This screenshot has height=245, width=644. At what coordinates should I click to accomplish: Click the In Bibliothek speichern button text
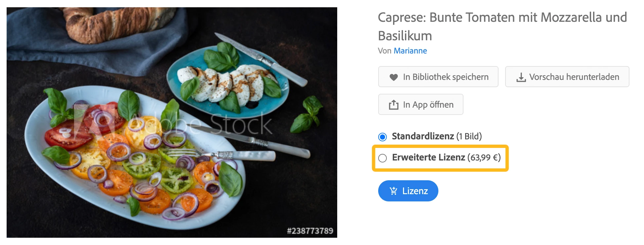click(x=446, y=77)
